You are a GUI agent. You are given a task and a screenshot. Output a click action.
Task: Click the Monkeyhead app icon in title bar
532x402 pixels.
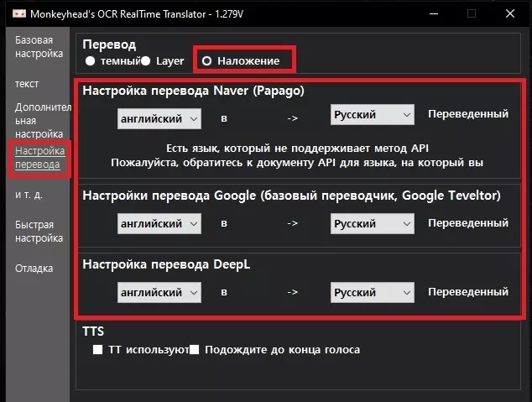[19, 14]
